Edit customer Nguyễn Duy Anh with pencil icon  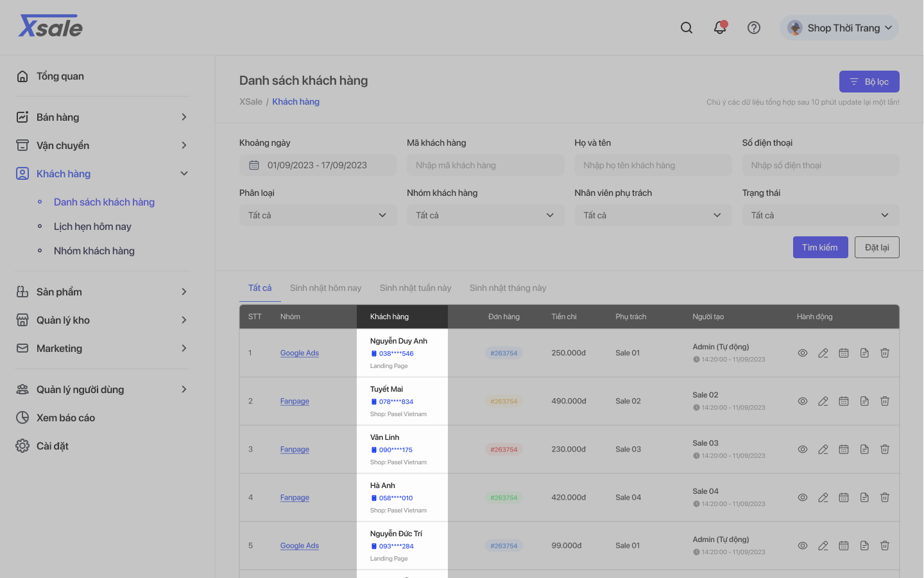click(823, 353)
